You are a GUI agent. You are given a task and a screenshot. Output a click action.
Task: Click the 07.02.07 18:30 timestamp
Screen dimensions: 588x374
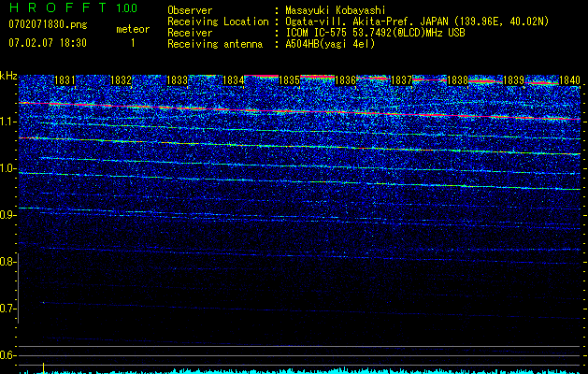pyautogui.click(x=47, y=43)
